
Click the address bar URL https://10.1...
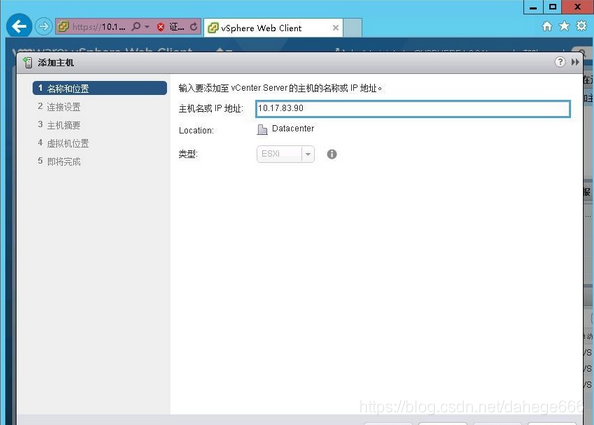tap(99, 27)
